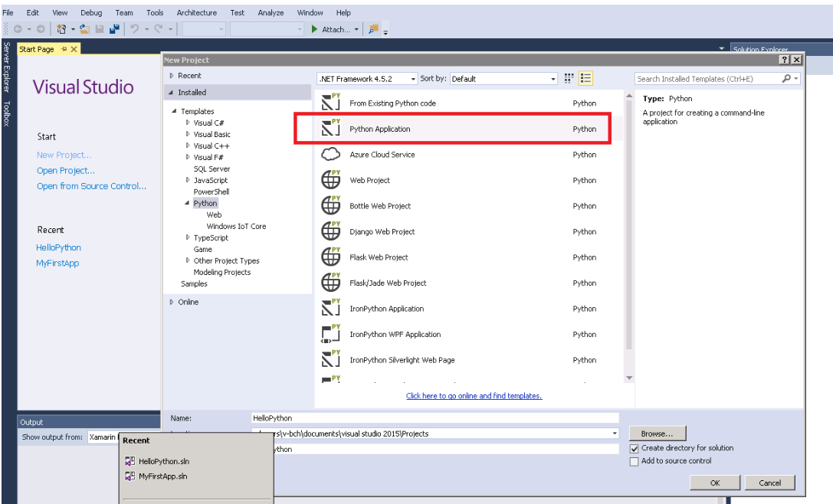Viewport: 833px width, 504px height.
Task: Select the Bottle Web Project globe icon
Action: [x=330, y=205]
